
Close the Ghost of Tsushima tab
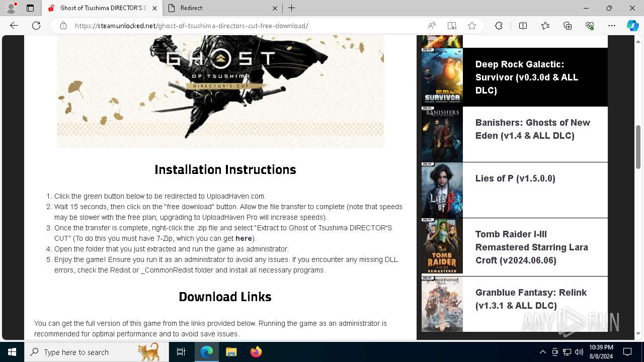click(154, 8)
